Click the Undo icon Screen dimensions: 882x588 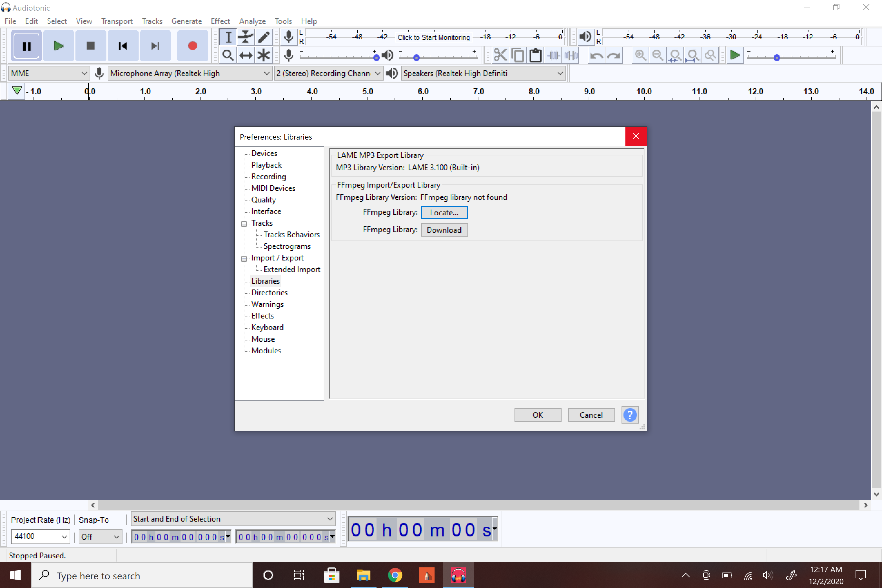tap(596, 55)
